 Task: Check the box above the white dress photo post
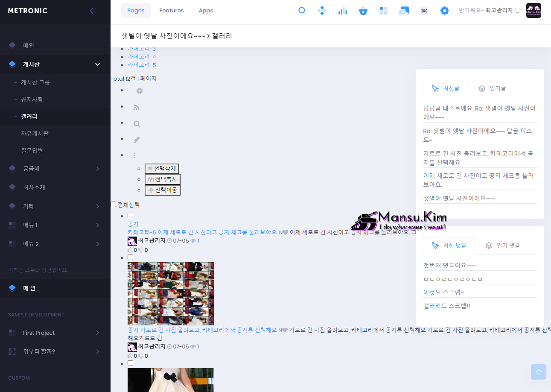(x=131, y=363)
